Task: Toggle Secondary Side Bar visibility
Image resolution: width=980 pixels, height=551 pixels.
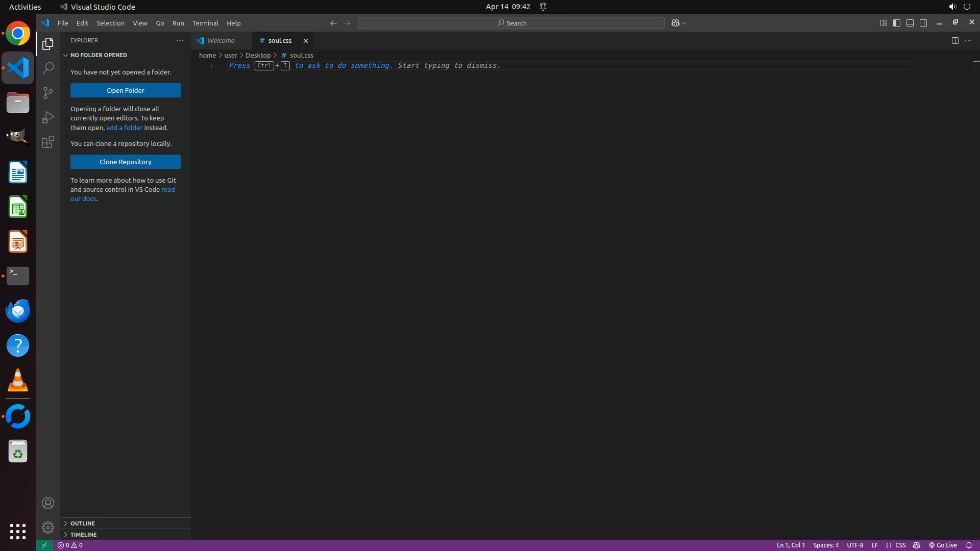Action: pyautogui.click(x=923, y=23)
